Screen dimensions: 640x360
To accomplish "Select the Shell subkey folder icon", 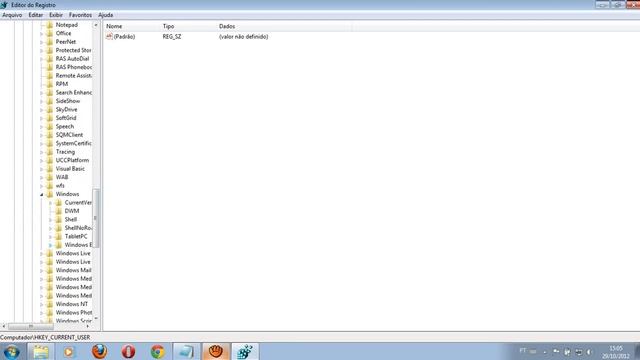I will 59,220.
